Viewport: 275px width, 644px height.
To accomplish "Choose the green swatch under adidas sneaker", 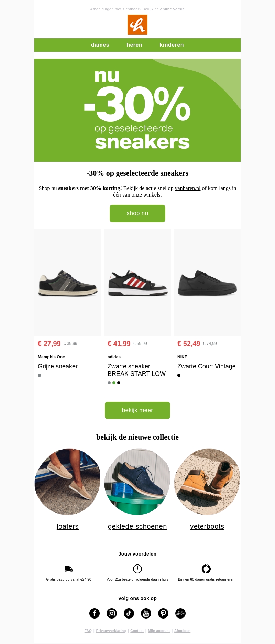I will coord(114,383).
